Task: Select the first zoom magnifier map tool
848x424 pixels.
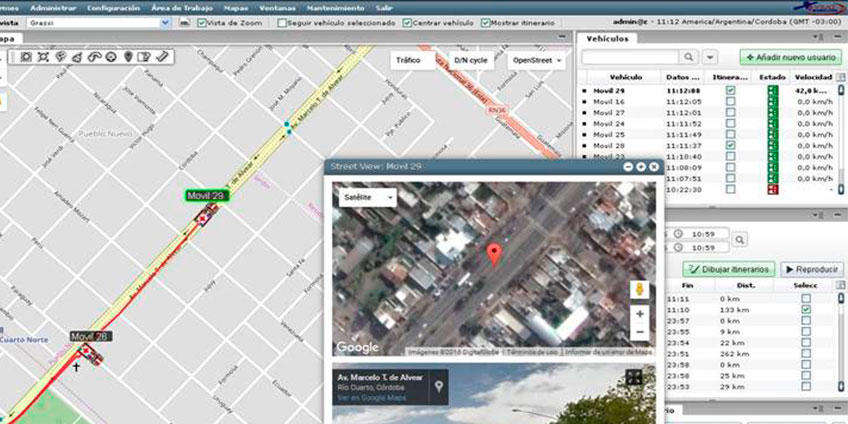Action: (26, 57)
